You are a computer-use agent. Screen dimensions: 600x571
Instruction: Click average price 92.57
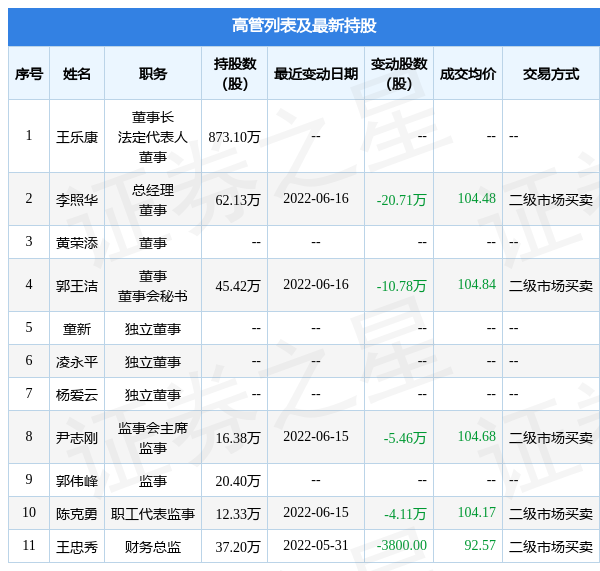[480, 545]
